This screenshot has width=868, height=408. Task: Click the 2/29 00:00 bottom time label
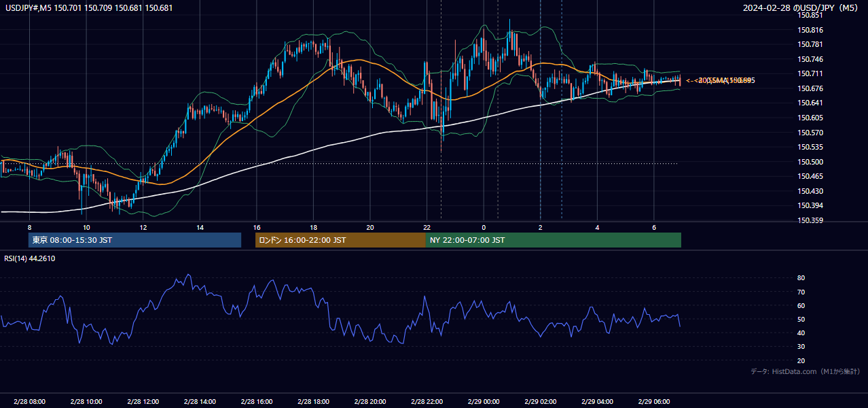(484, 402)
